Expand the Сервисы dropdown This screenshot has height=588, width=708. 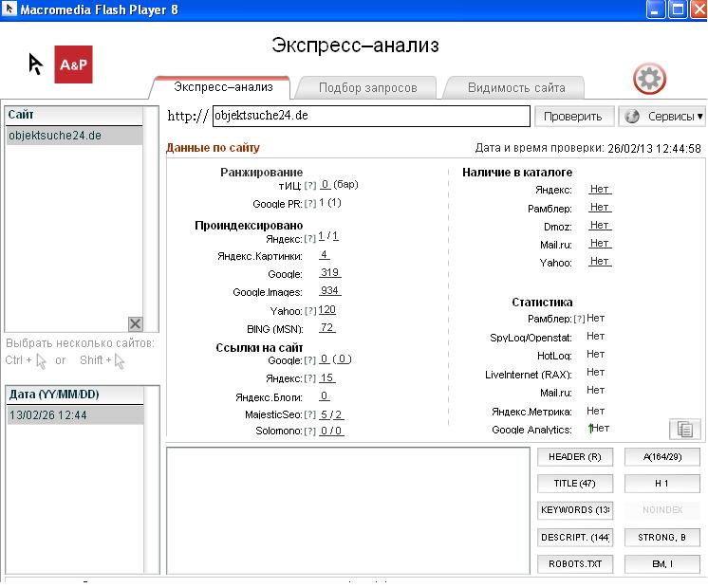tap(661, 117)
